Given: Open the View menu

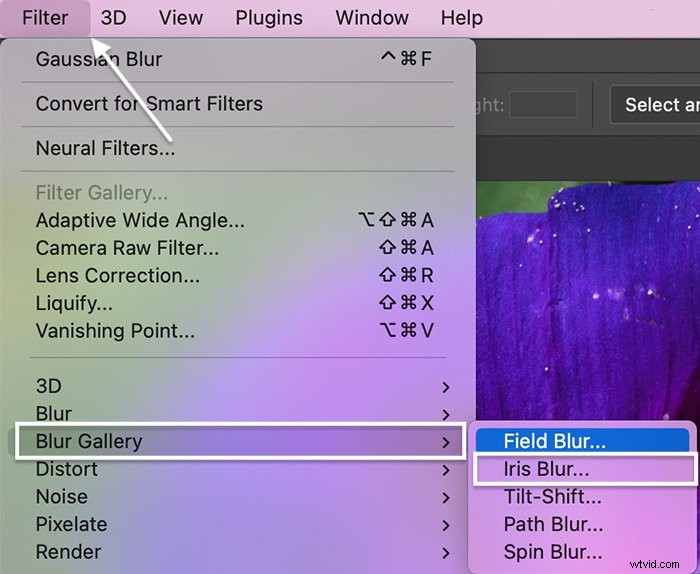Looking at the screenshot, I should 181,18.
